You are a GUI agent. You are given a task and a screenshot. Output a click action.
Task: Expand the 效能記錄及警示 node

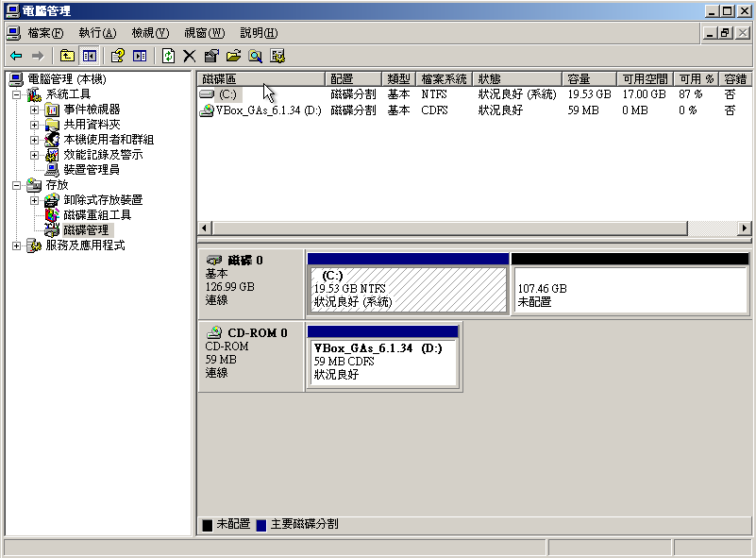click(x=34, y=155)
